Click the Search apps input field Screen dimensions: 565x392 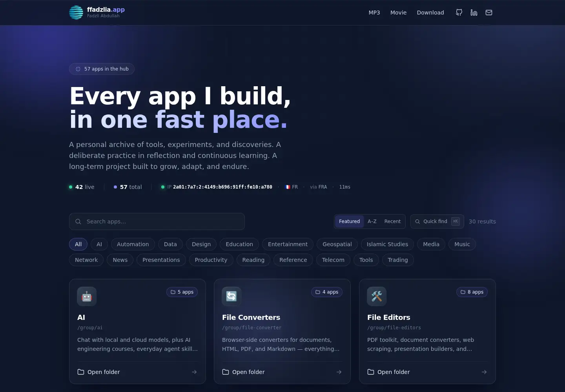[157, 221]
